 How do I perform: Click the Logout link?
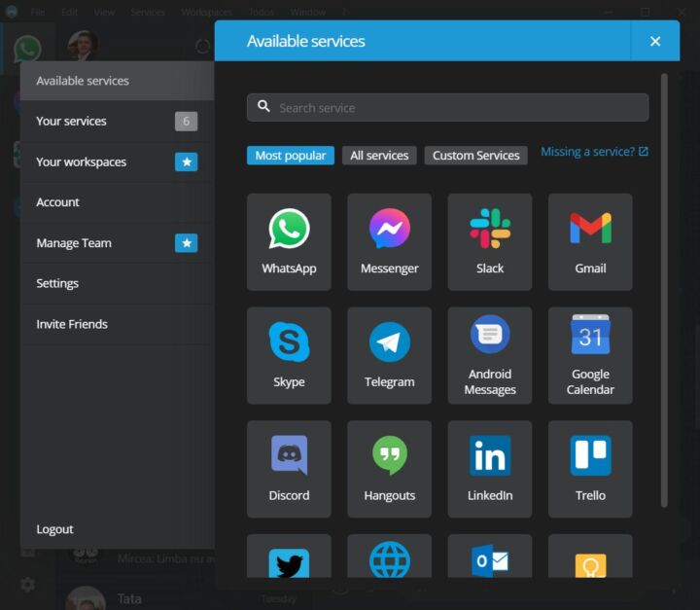tap(54, 529)
